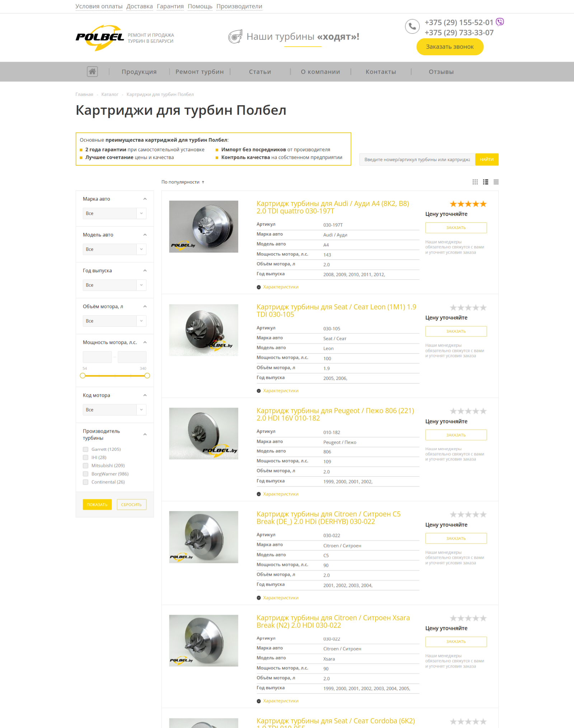Click the minimum engine power input field
This screenshot has height=728, width=574.
[97, 357]
